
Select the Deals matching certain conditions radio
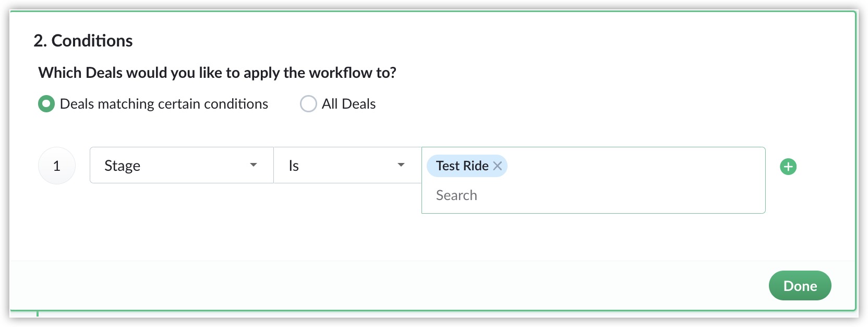46,104
